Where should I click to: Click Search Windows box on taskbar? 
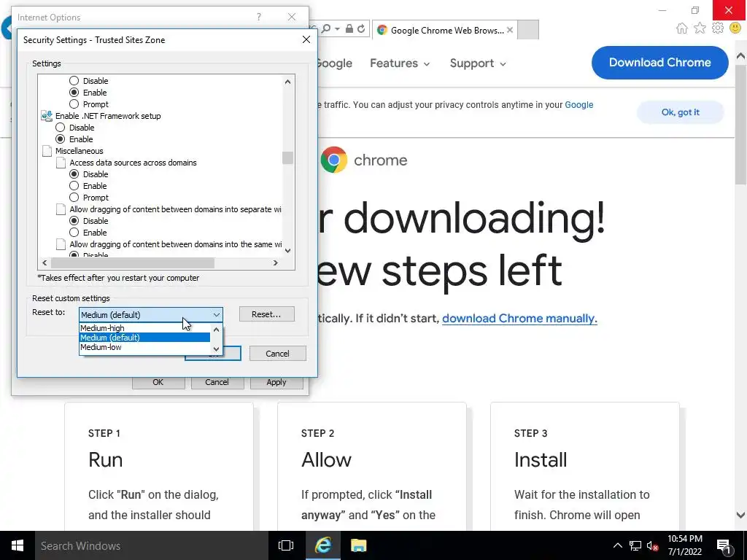[152, 545]
